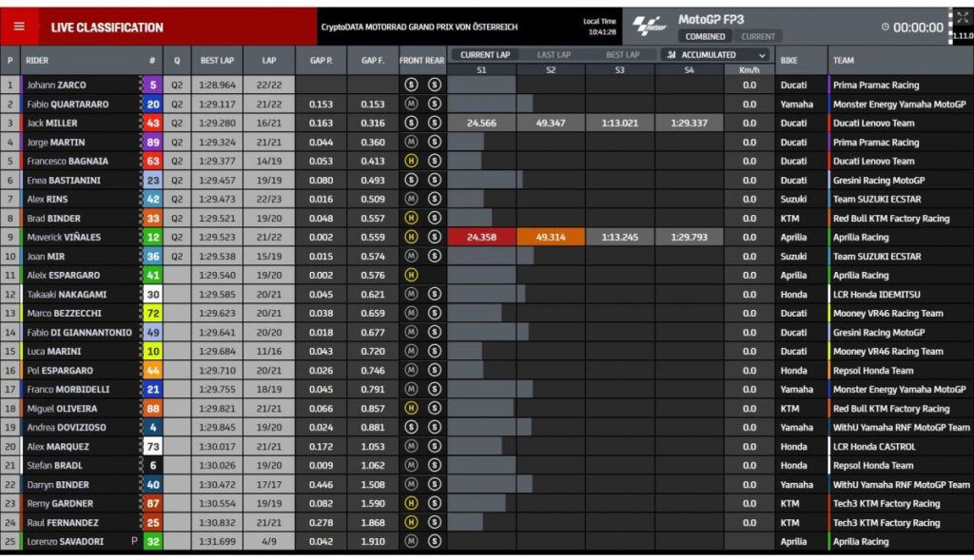Sort by BEST LAP column header
Image resolution: width=974 pixels, height=560 pixels.
point(218,60)
